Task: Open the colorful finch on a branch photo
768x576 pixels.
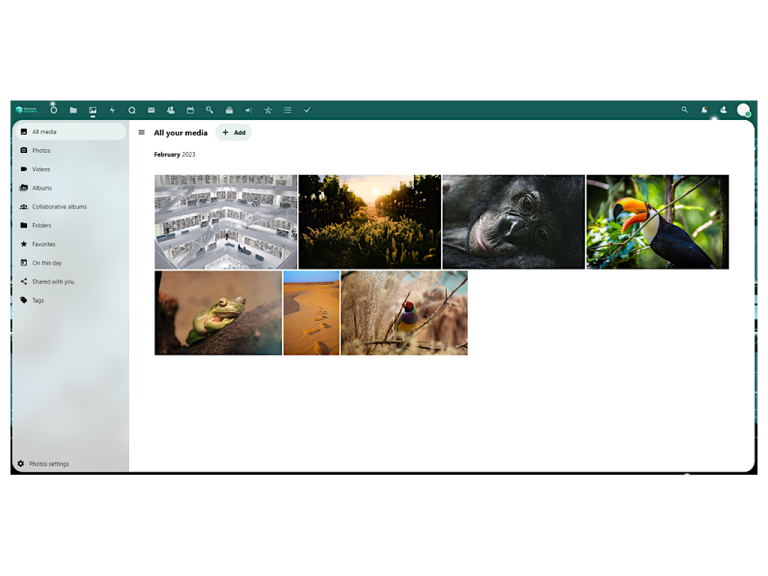Action: 405,313
